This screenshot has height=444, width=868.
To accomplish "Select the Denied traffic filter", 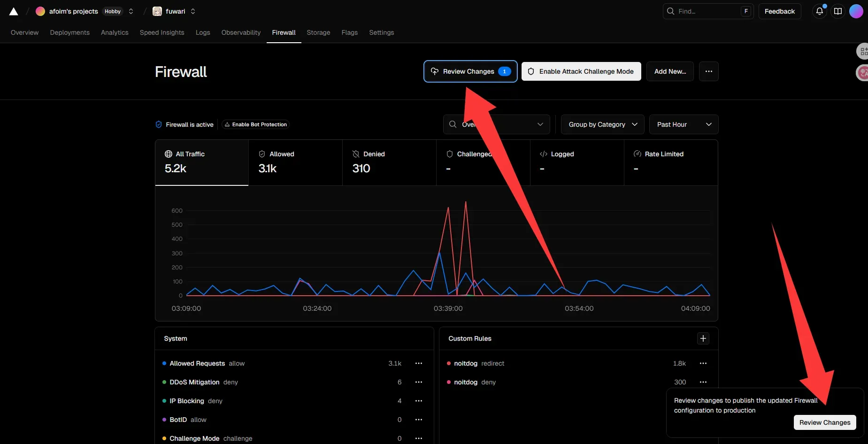I will coord(389,162).
